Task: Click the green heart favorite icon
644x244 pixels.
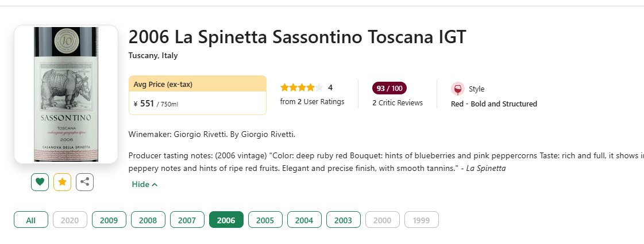Action: (40, 182)
